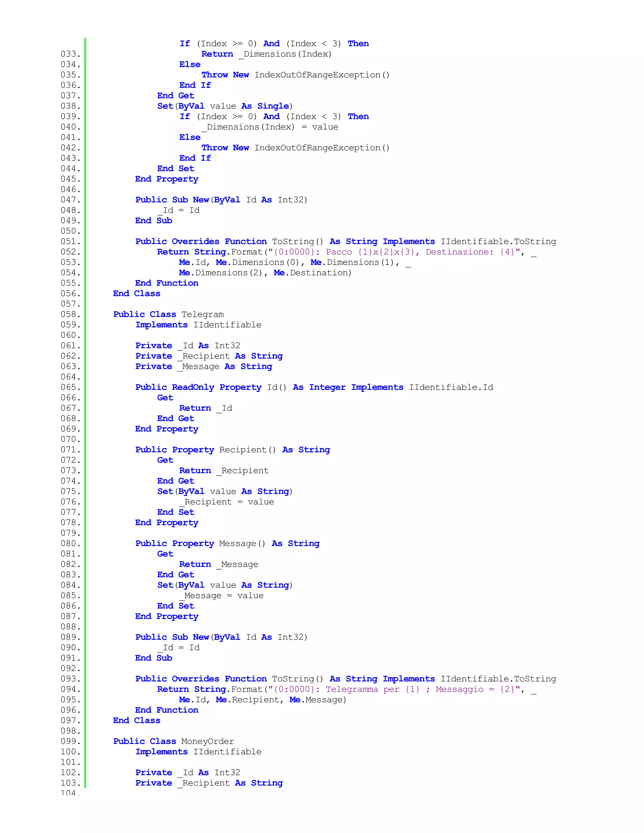This screenshot has width=644, height=833.
Task: Click 'Implements IIdentifiable' on line 100
Action: (198, 752)
